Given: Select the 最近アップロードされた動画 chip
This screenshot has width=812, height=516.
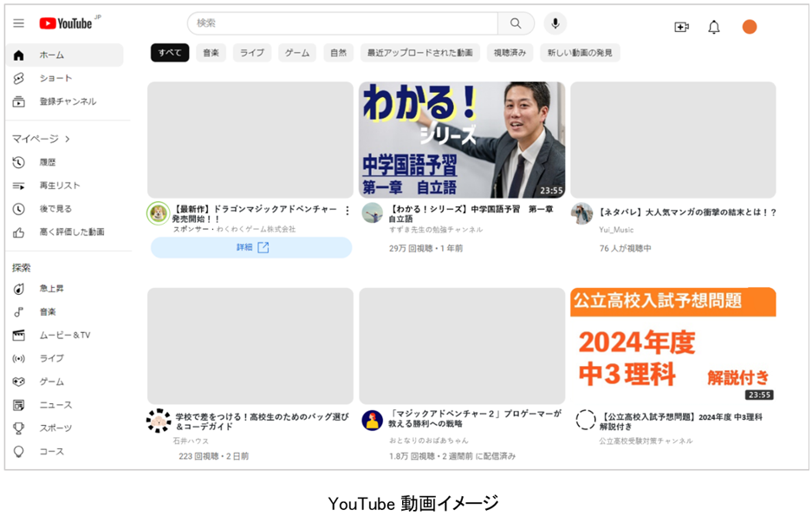Looking at the screenshot, I should [x=420, y=53].
